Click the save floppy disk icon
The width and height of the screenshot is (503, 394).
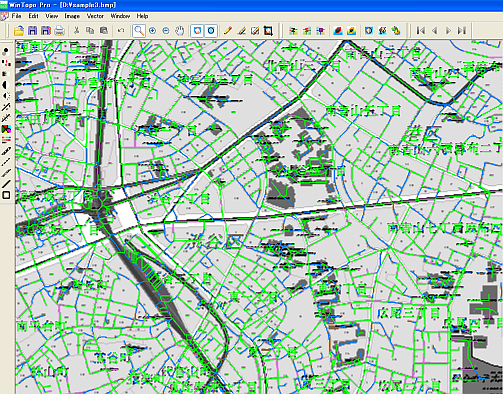click(32, 31)
